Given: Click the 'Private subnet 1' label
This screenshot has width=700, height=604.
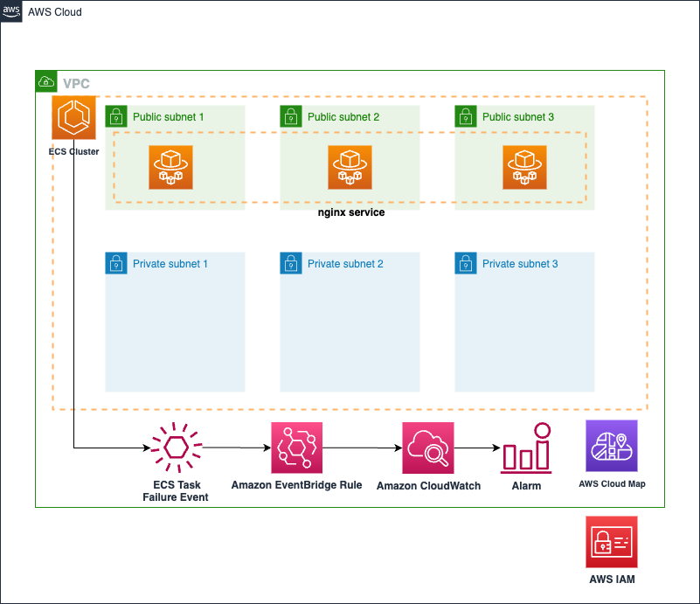Looking at the screenshot, I should coord(170,264).
